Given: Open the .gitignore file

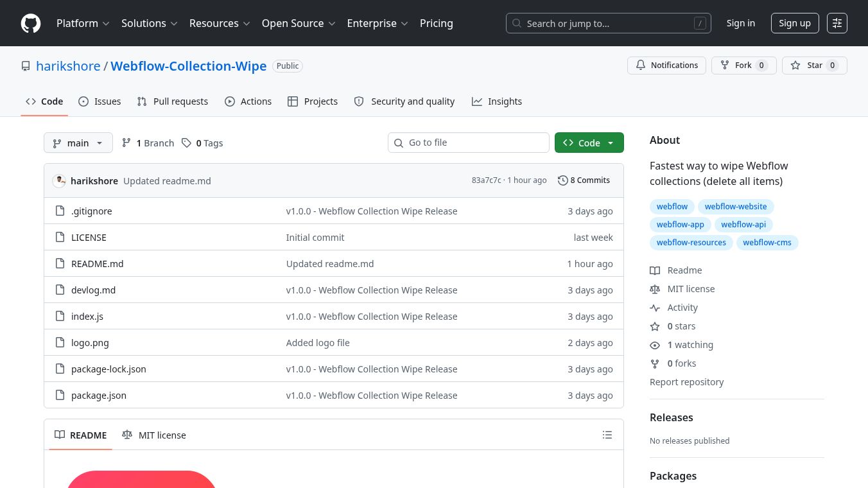Looking at the screenshot, I should pyautogui.click(x=92, y=211).
